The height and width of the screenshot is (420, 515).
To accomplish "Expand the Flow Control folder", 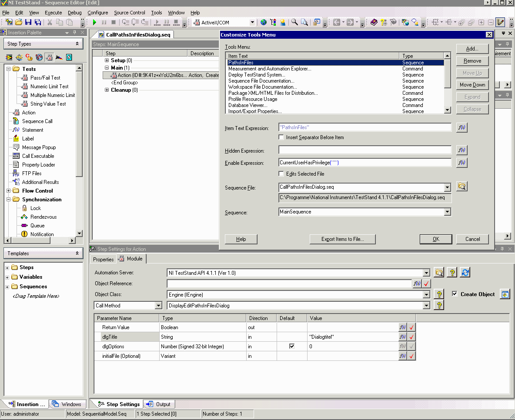I will (9, 191).
